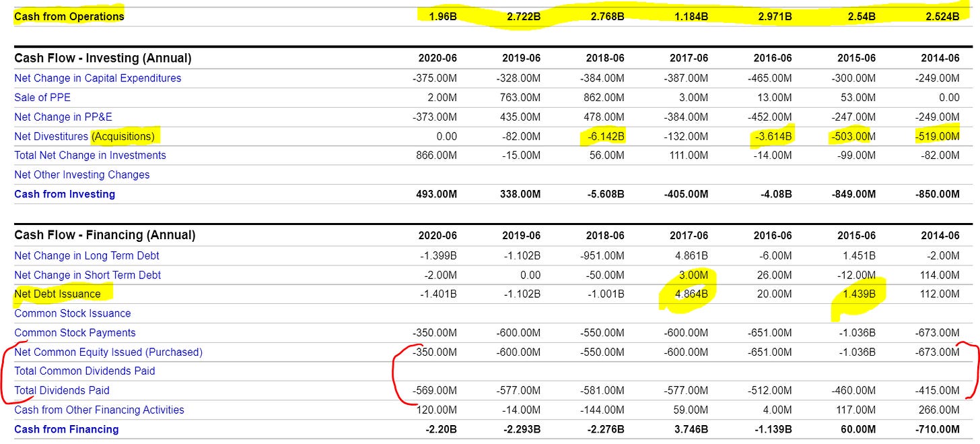Open the Net Debt Issuance link
980x444 pixels.
pos(57,294)
